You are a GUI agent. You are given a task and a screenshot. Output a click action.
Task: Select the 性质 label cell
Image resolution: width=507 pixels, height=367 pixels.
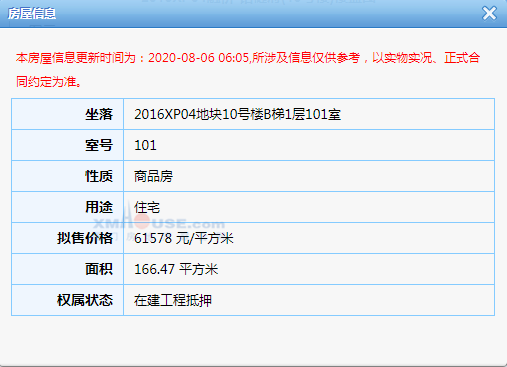[x=68, y=176]
